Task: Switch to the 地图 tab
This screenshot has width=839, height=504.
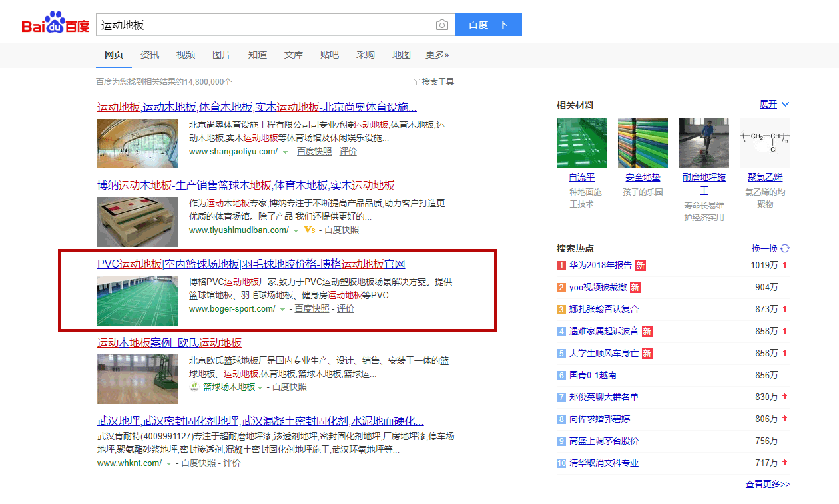Action: coord(402,55)
